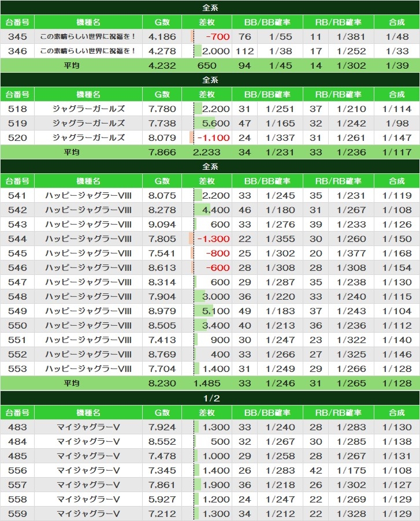This screenshot has width=420, height=521.
Task: Click G数 value 8,314 in row 547
Action: (x=162, y=282)
